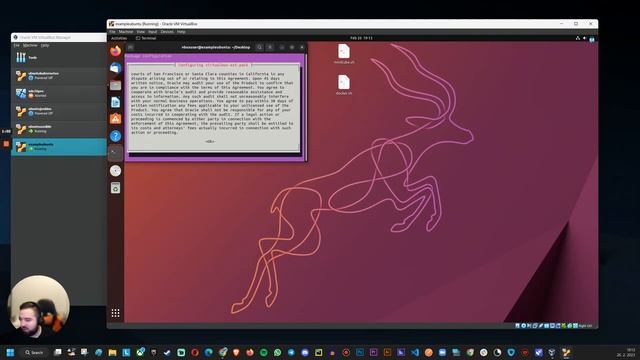Click the Terminal app menu in top bar

coord(146,38)
